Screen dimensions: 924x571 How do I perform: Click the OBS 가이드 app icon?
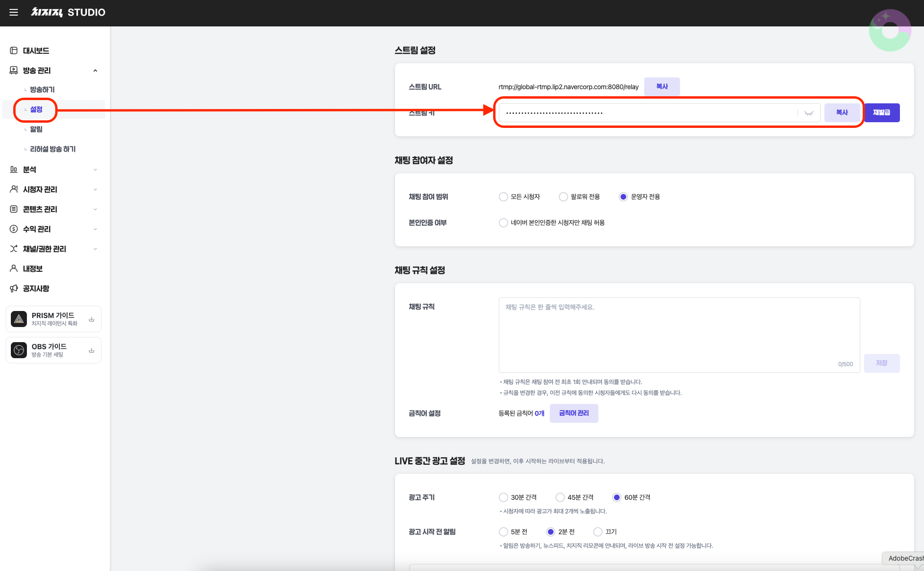pyautogui.click(x=19, y=350)
